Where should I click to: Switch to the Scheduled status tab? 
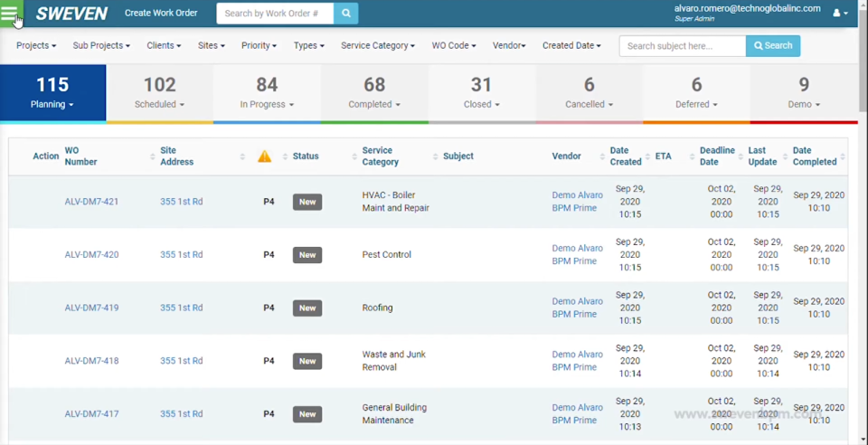point(159,93)
